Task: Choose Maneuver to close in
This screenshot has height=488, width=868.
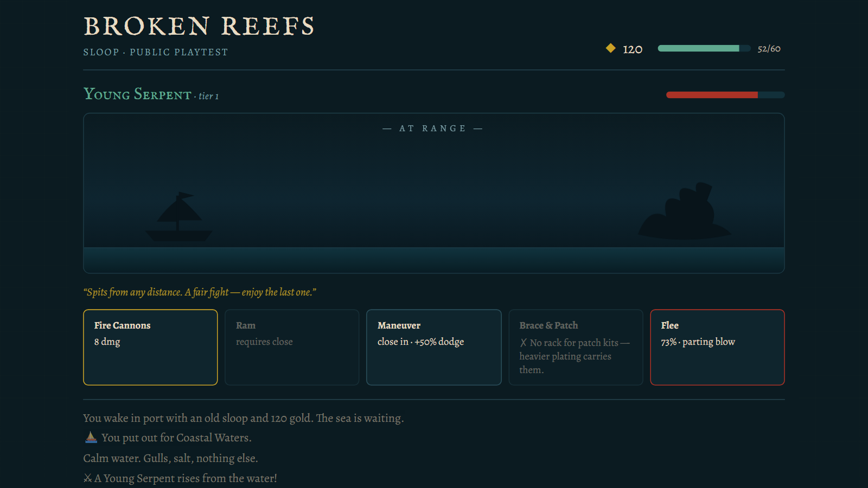Action: pos(434,347)
